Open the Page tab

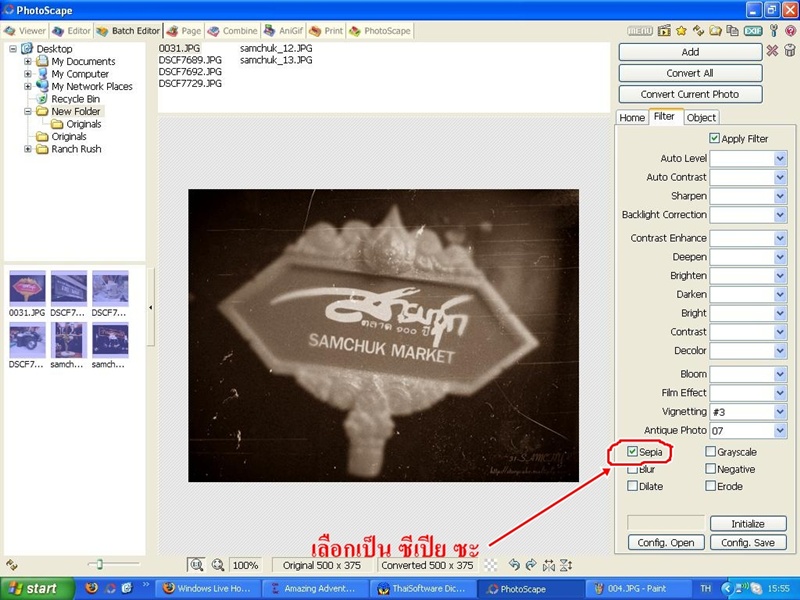coord(184,31)
